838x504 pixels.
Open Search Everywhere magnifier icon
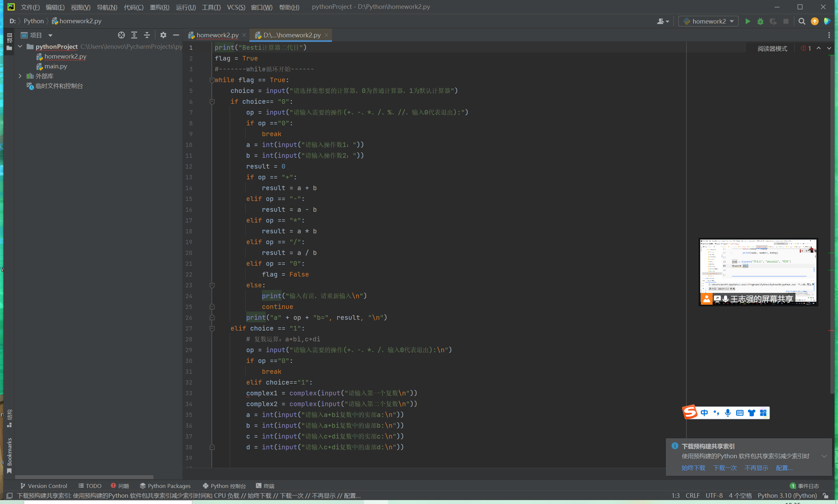(x=802, y=21)
